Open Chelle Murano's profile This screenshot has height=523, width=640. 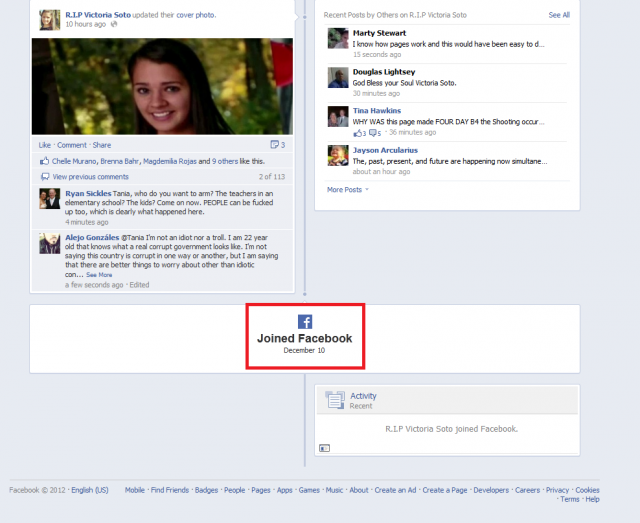coord(74,161)
